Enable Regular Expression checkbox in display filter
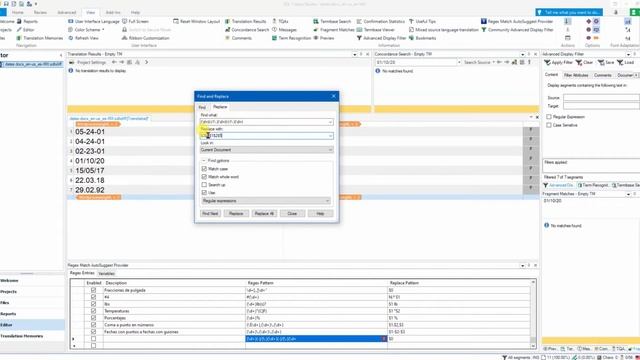The image size is (640, 360). pyautogui.click(x=549, y=117)
